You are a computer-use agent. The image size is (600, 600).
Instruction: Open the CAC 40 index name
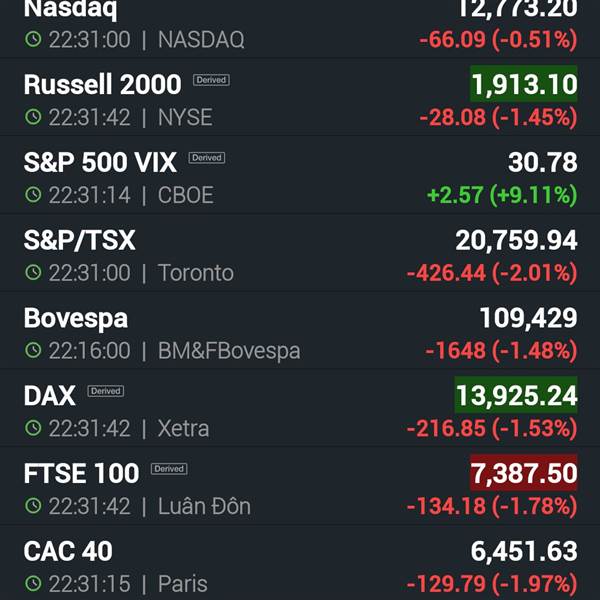tap(68, 551)
